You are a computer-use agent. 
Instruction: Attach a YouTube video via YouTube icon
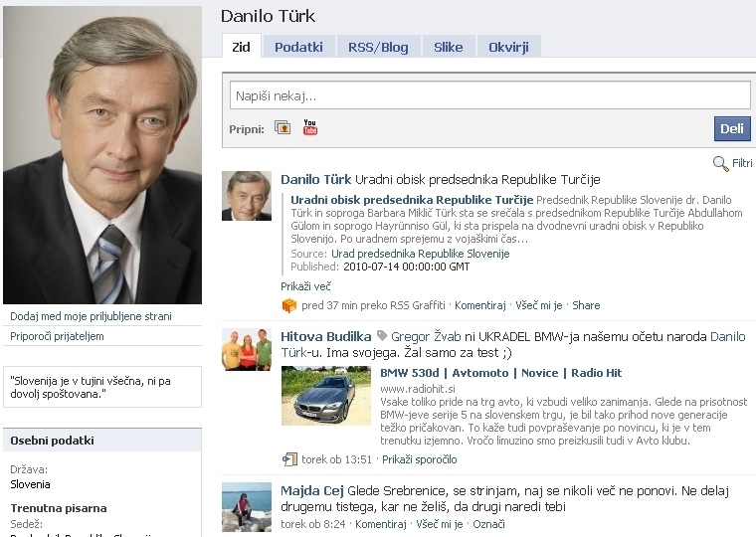click(x=310, y=127)
